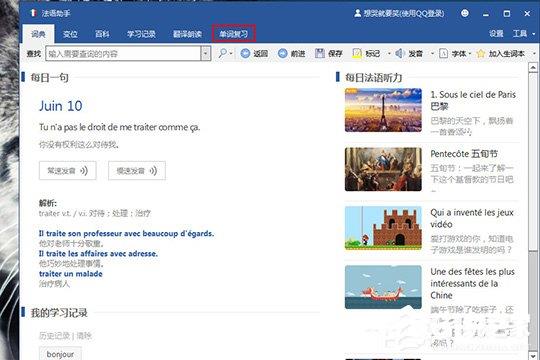The image size is (540, 360).
Task: Expand the 发音 pronunciation options arrow
Action: [x=432, y=54]
